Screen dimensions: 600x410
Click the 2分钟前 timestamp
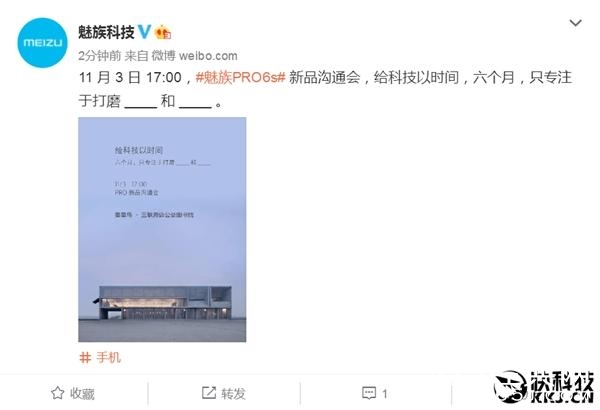99,56
